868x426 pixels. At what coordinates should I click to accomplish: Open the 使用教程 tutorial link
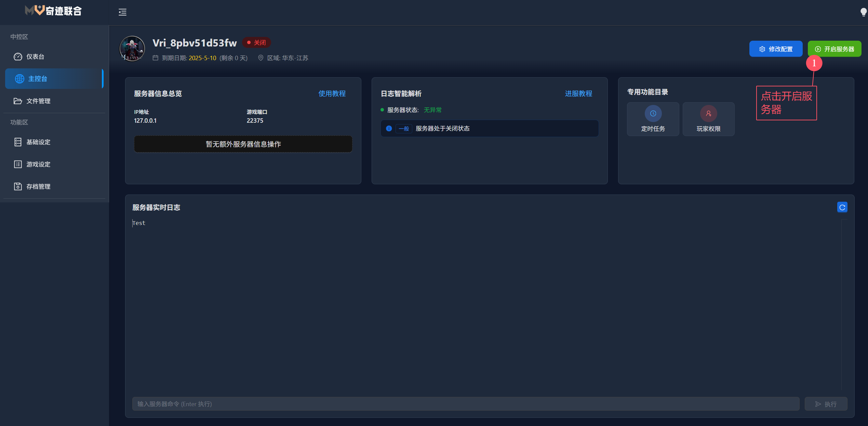click(x=332, y=94)
